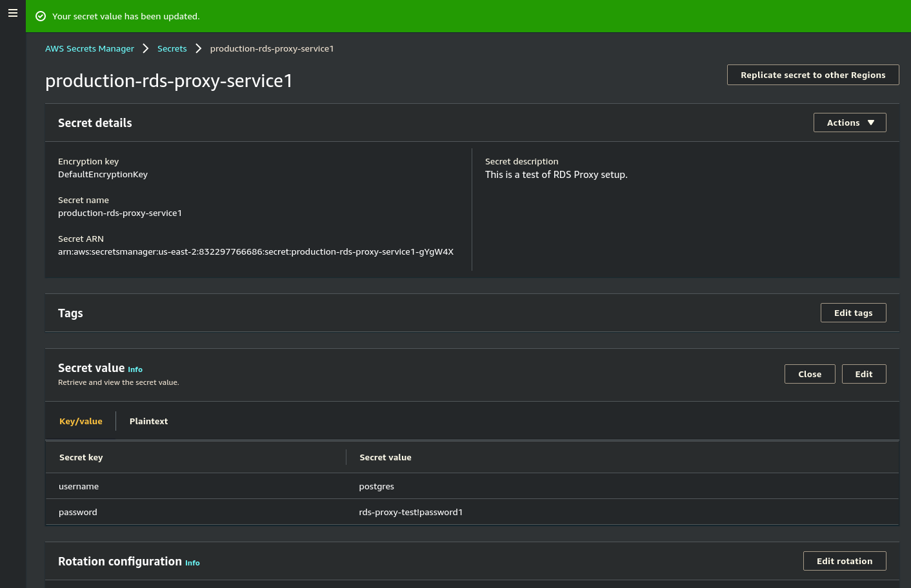
Task: Click Replicate secret to other Regions
Action: 812,75
